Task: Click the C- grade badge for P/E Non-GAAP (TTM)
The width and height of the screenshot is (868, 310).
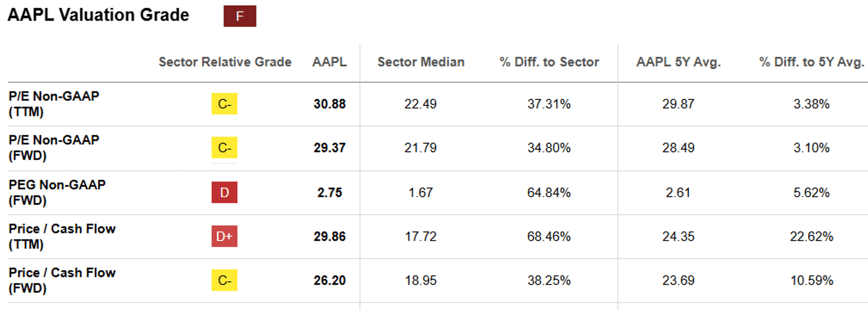Action: point(224,104)
